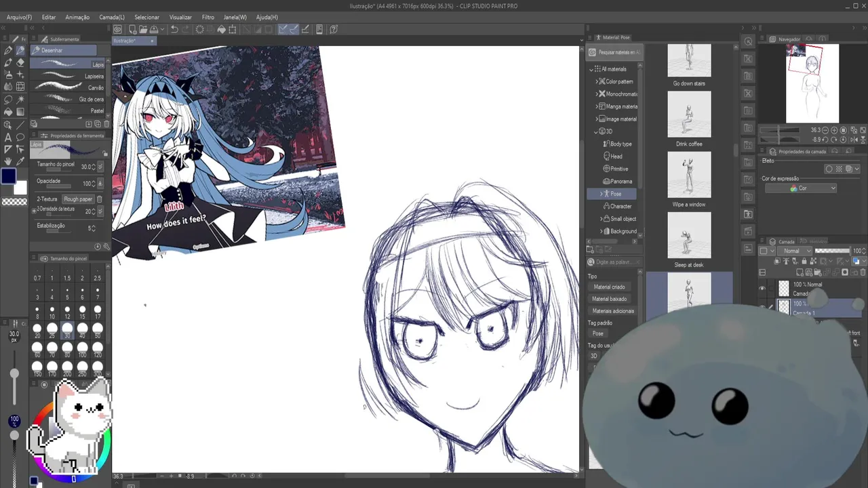Select the Balloon tool
Image resolution: width=868 pixels, height=488 pixels.
20,137
